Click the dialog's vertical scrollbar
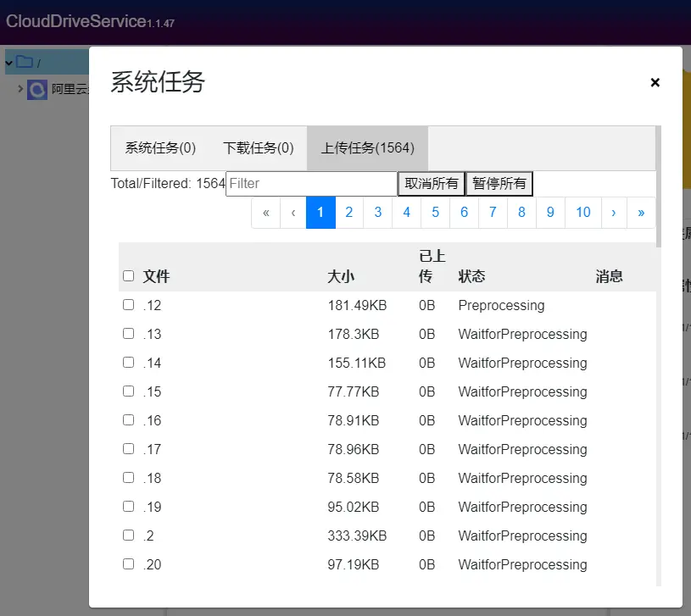This screenshot has width=691, height=616. click(659, 186)
